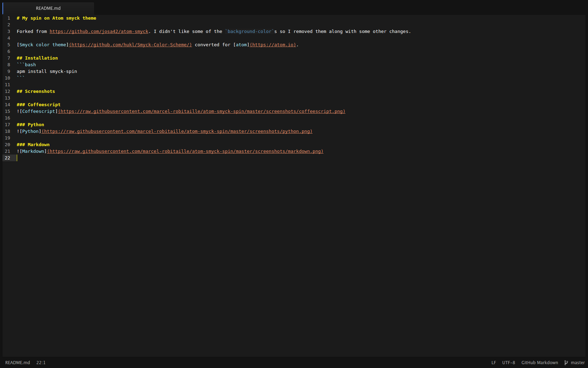588x368 pixels.
Task: Change the GitHub Markdown grammar selector
Action: [540, 363]
